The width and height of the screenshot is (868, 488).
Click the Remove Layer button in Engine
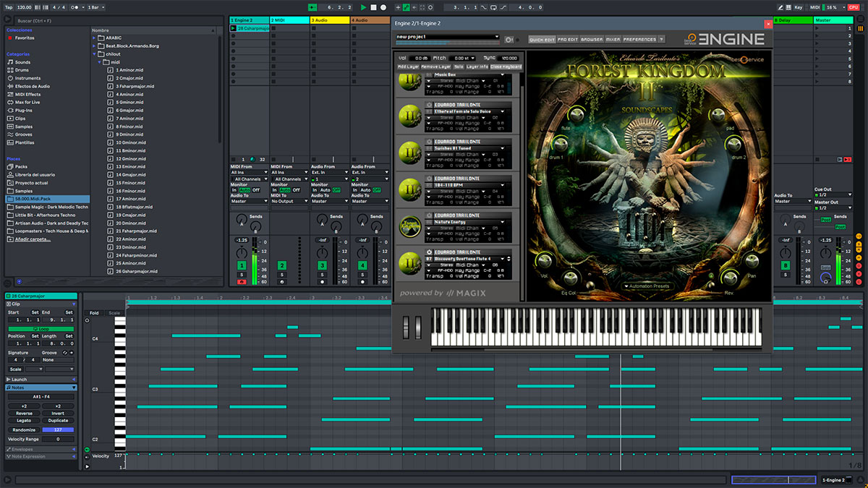[435, 67]
